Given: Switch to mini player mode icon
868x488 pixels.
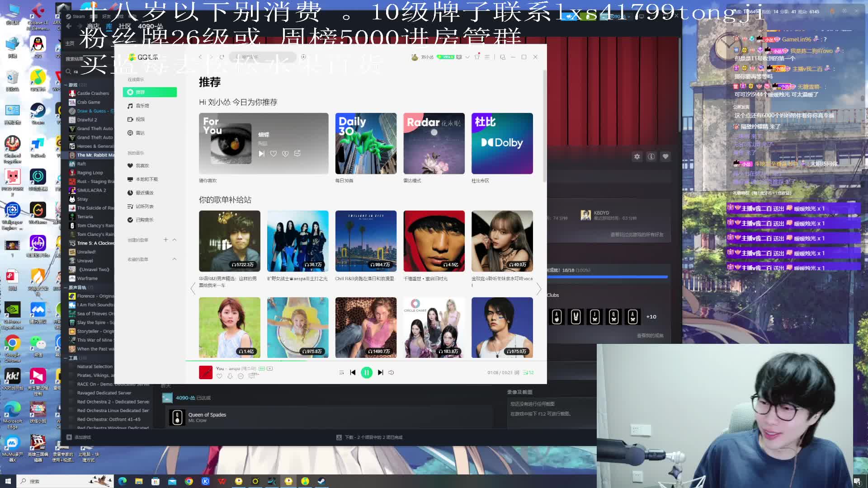Looking at the screenshot, I should pyautogui.click(x=503, y=57).
